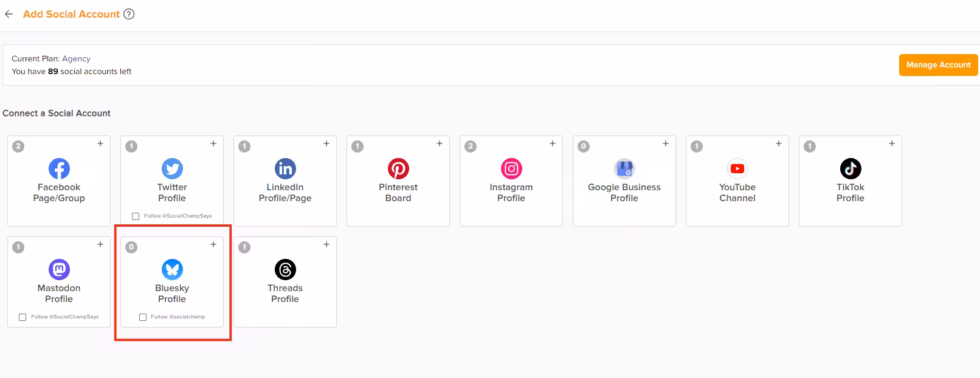
Task: Click the Agency plan name
Action: pyautogui.click(x=76, y=59)
